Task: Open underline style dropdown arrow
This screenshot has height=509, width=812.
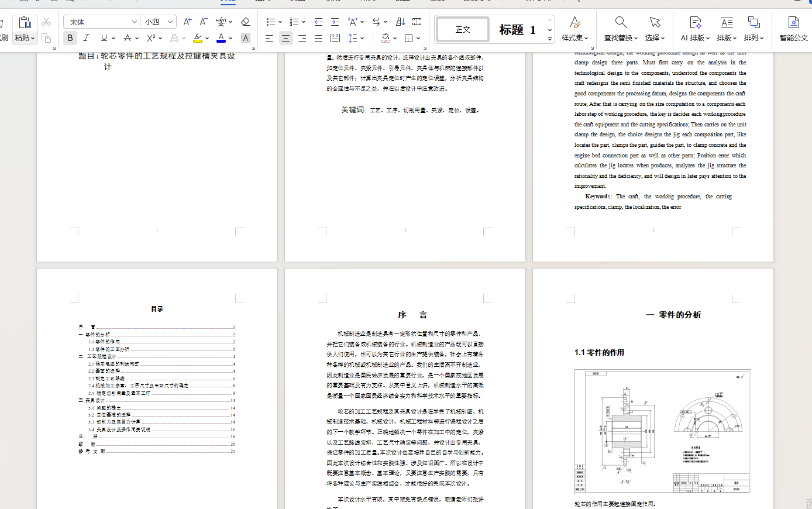Action: [113, 38]
